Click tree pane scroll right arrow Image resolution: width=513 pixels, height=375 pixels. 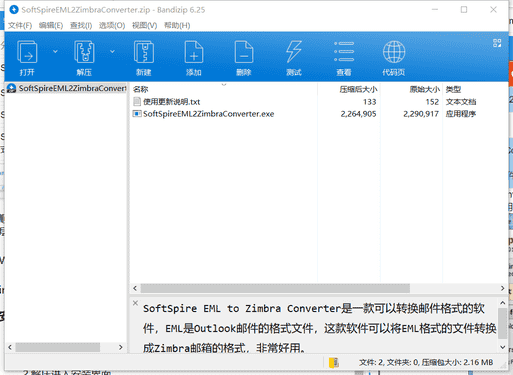click(x=121, y=347)
